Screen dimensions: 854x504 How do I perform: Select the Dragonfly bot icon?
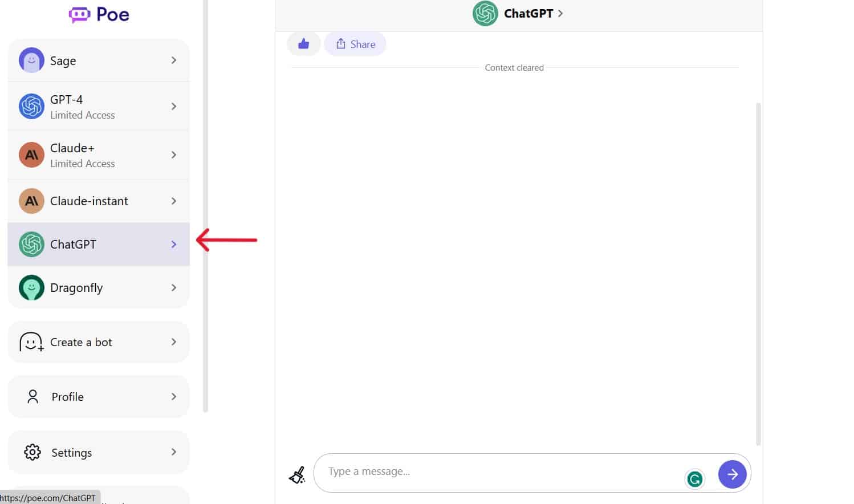pos(31,287)
